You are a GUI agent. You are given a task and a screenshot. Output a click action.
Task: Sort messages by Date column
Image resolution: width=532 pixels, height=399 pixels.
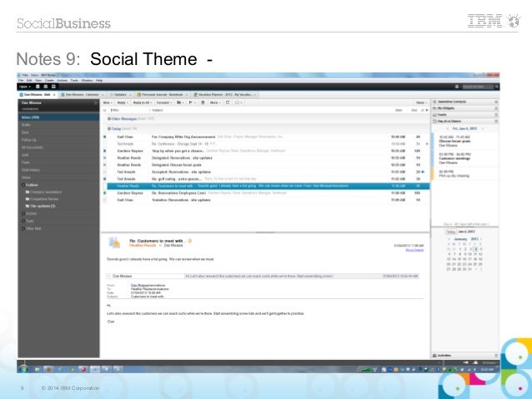[399, 110]
